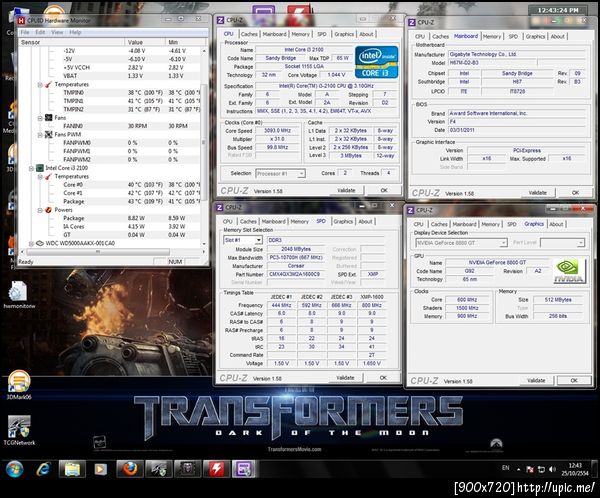Click the Powers flame icon in HWMonitor
Screen dimensions: 600x498
49,210
